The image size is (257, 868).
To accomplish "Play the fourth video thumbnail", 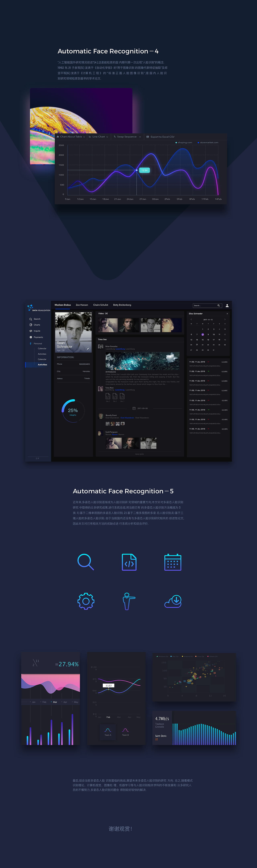I will (171, 325).
